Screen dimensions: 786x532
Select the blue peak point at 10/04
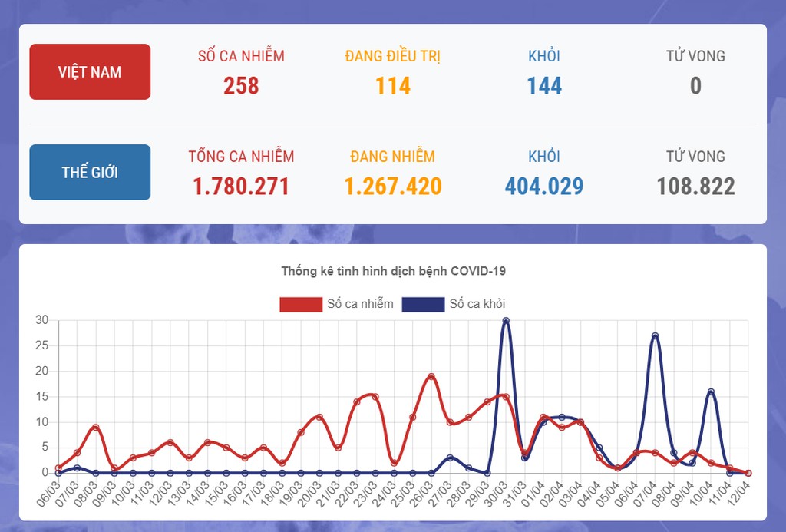711,392
